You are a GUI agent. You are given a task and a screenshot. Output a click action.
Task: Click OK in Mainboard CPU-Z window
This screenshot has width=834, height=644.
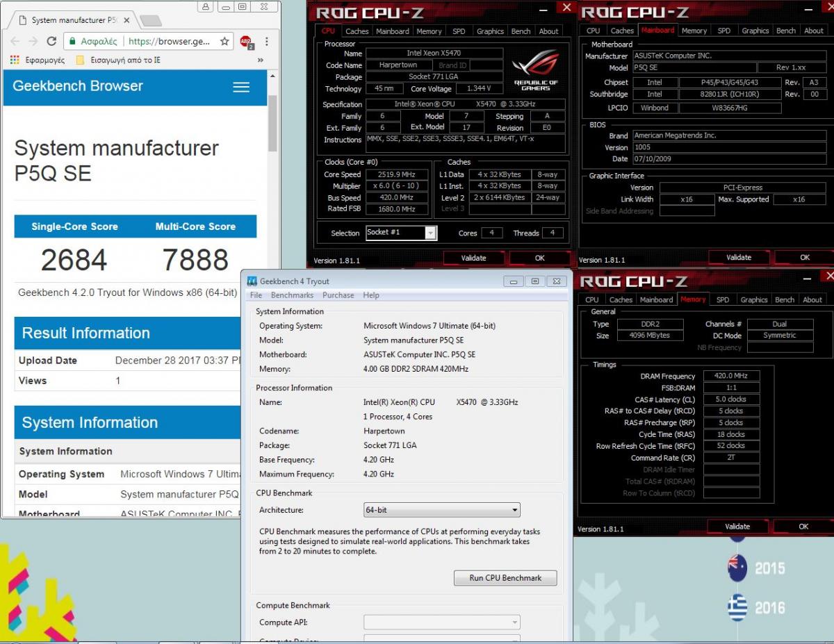[x=805, y=257]
